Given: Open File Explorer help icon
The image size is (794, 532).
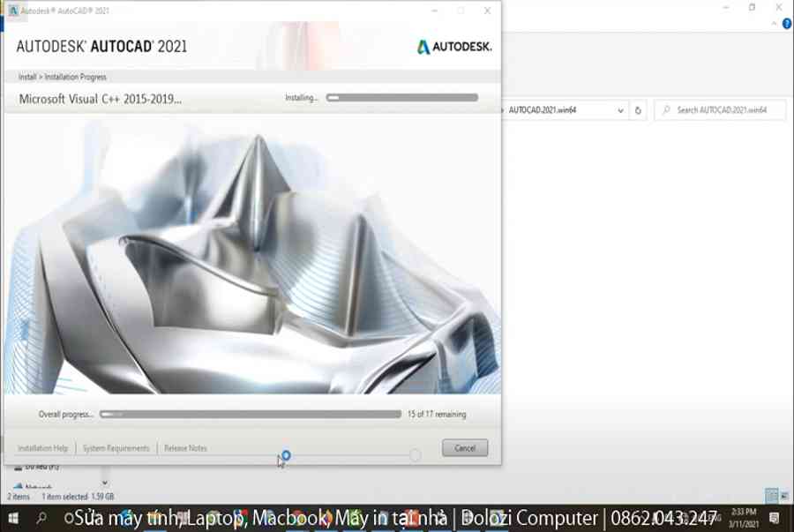Looking at the screenshot, I should pos(787,24).
